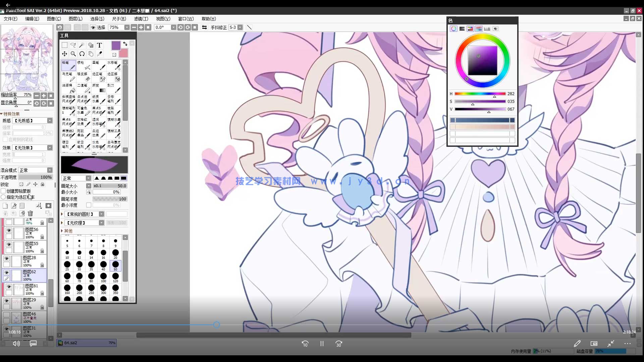Open 质感 texture dropdown
The width and height of the screenshot is (644, 362).
(x=50, y=121)
